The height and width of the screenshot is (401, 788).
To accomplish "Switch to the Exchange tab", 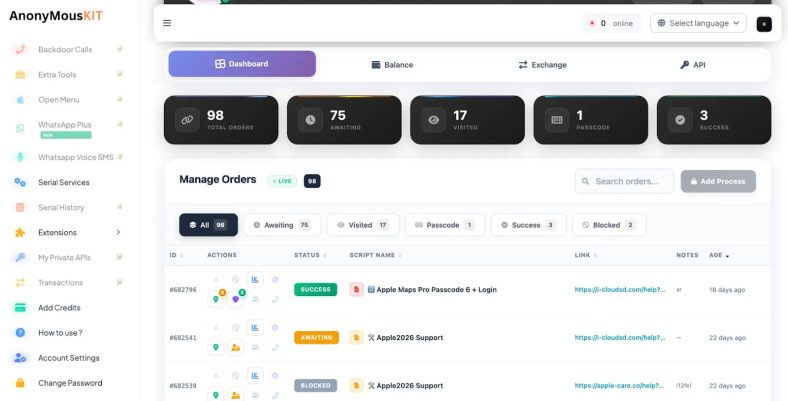I will click(x=542, y=65).
